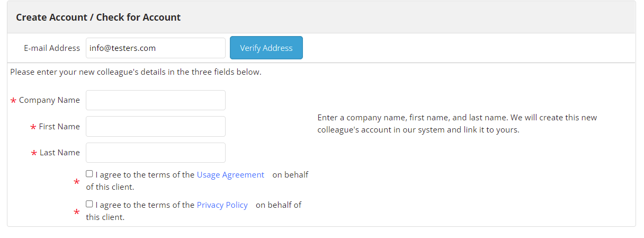
Task: Click the red asterisk beside Last Name
Action: (34, 154)
